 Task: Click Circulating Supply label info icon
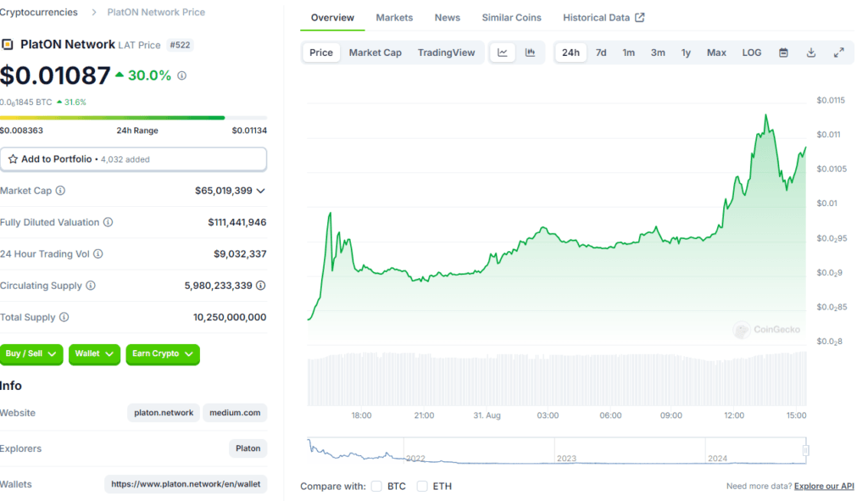(x=91, y=285)
